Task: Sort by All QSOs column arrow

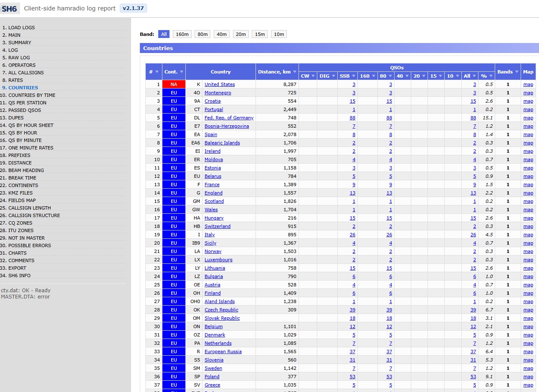Action: click(474, 76)
